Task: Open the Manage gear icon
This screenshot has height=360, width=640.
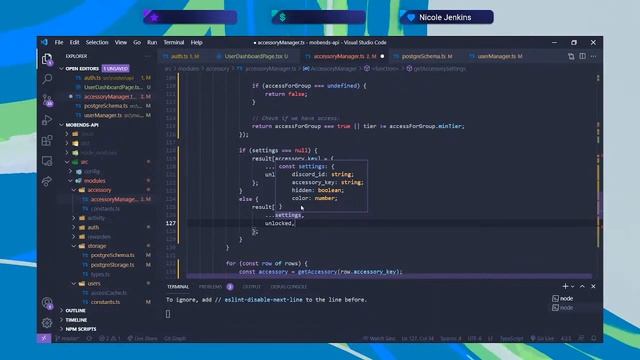Action: (47, 323)
